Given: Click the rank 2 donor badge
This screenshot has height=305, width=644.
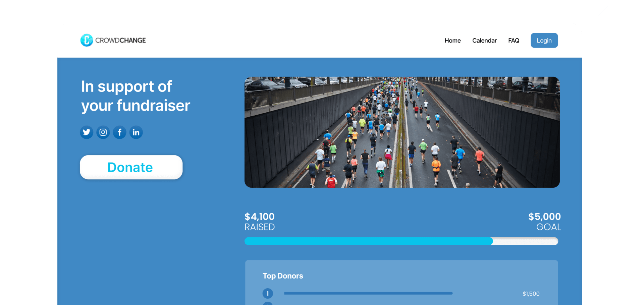Looking at the screenshot, I should coord(268,303).
